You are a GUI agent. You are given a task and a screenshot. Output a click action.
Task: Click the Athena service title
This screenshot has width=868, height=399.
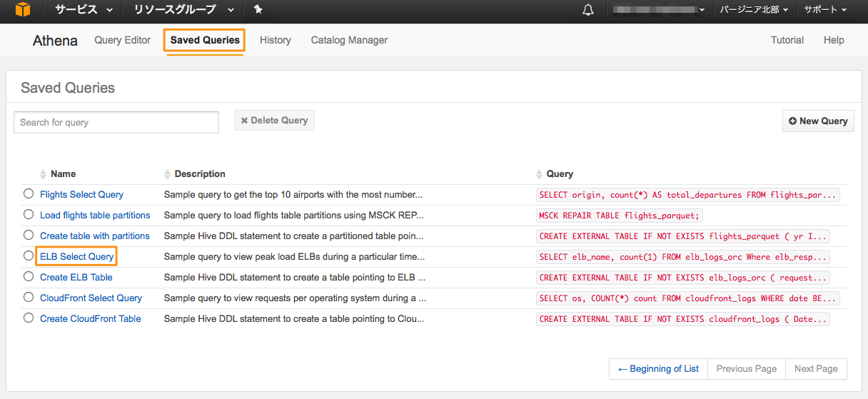click(x=55, y=41)
